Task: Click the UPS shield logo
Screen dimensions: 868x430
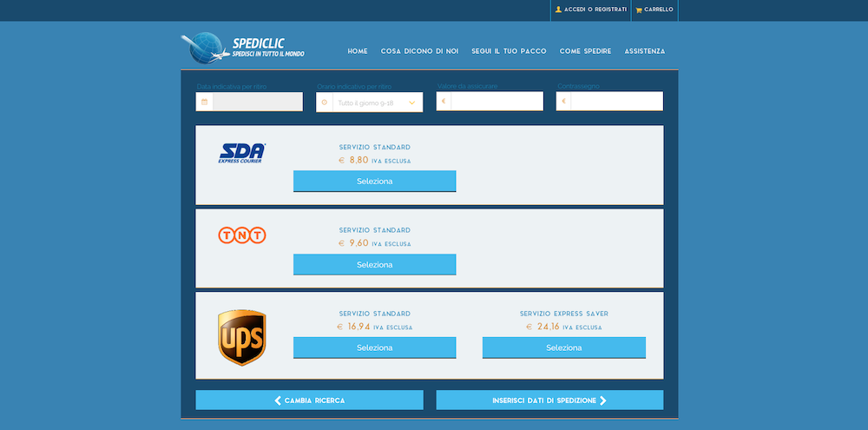Action: (x=242, y=337)
